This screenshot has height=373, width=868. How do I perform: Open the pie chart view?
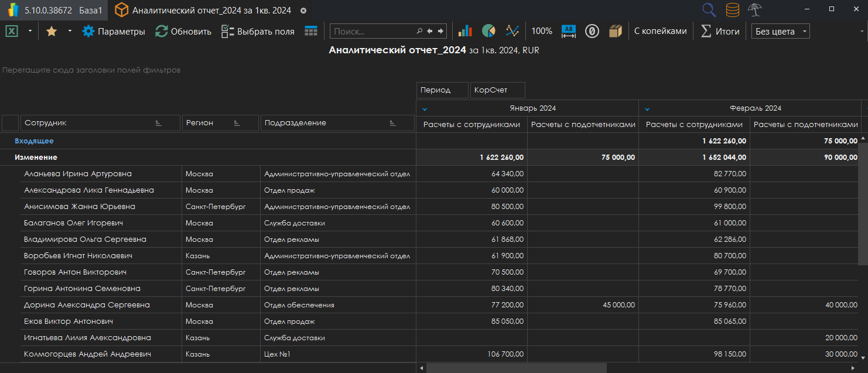click(488, 32)
